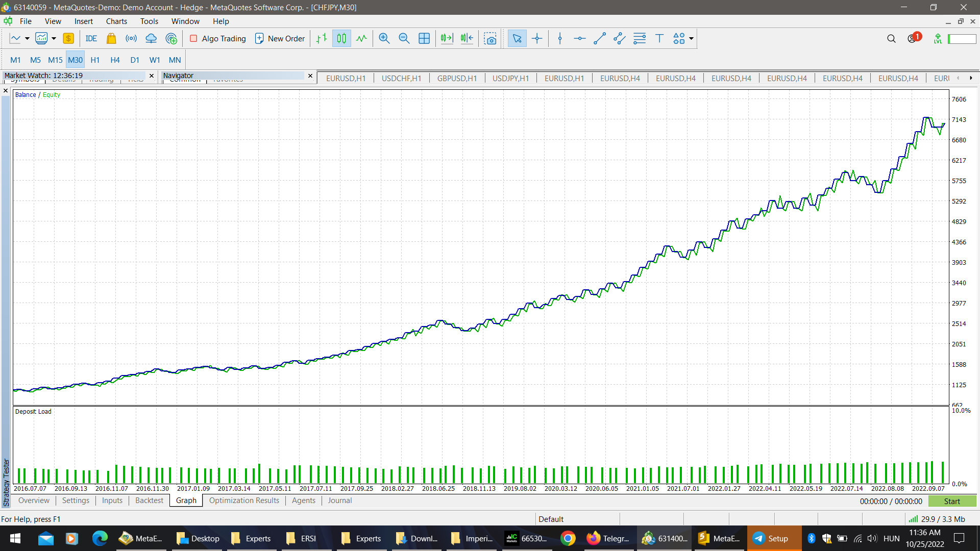Viewport: 980px width, 551px height.
Task: Switch chart to line chart mode
Action: pos(361,38)
